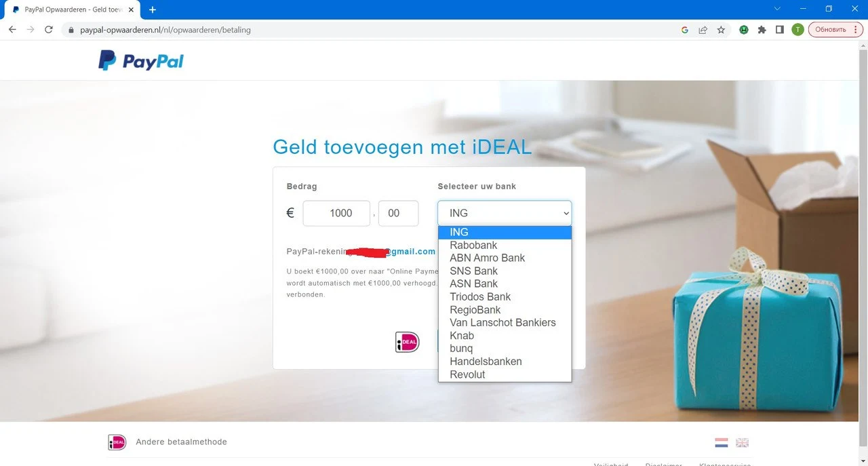Switch language with the Dutch flag
868x466 pixels.
(x=722, y=443)
